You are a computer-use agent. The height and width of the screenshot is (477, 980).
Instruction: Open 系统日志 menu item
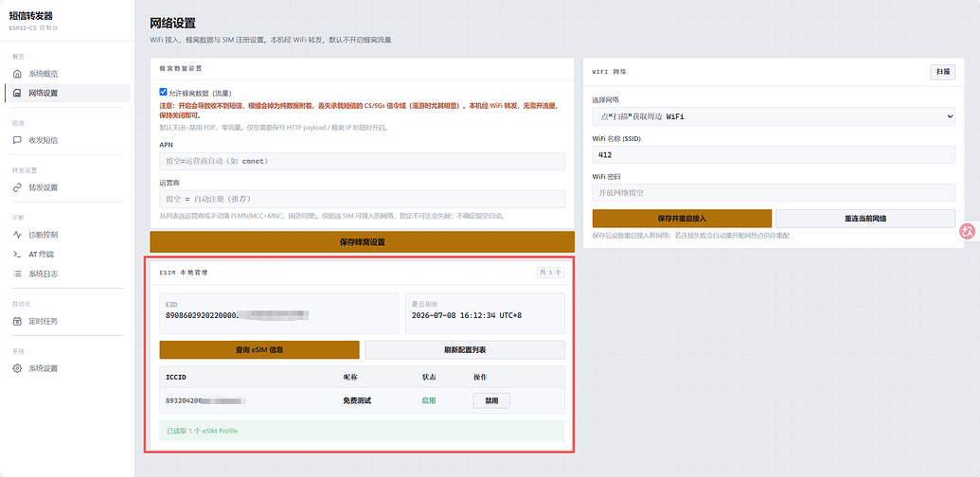[67, 274]
